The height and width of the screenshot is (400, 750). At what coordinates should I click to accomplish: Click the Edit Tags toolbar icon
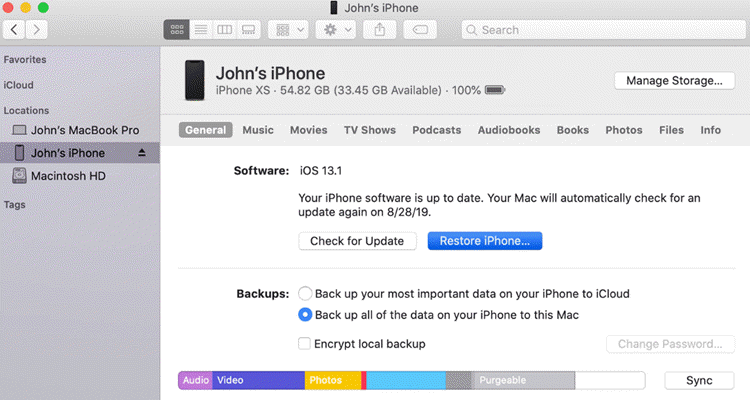point(420,30)
